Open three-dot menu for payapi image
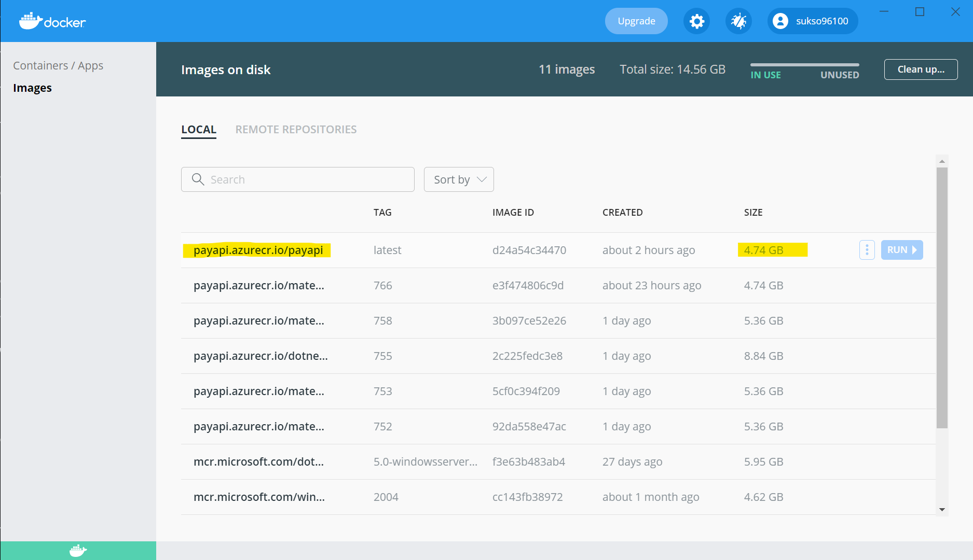 [867, 250]
